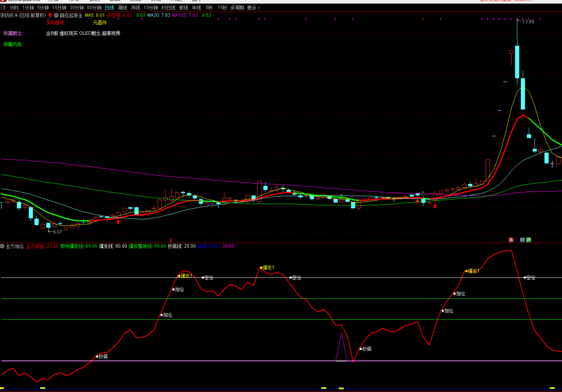Click the 含B股 concept label
562x392 pixels.
click(x=52, y=33)
